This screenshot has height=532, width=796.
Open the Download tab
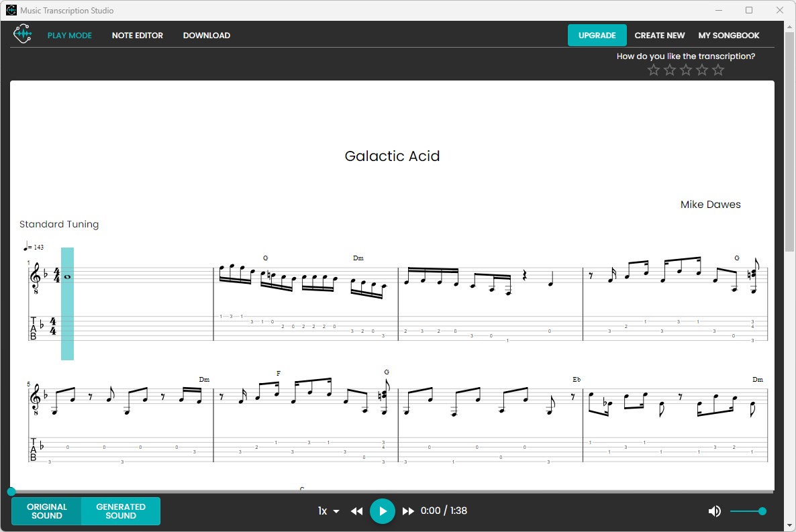pos(206,35)
